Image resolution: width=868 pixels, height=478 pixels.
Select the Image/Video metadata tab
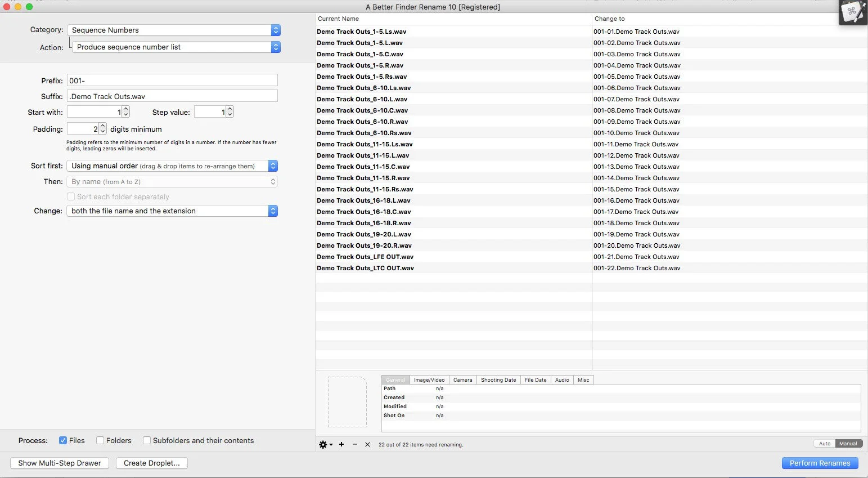tap(429, 380)
